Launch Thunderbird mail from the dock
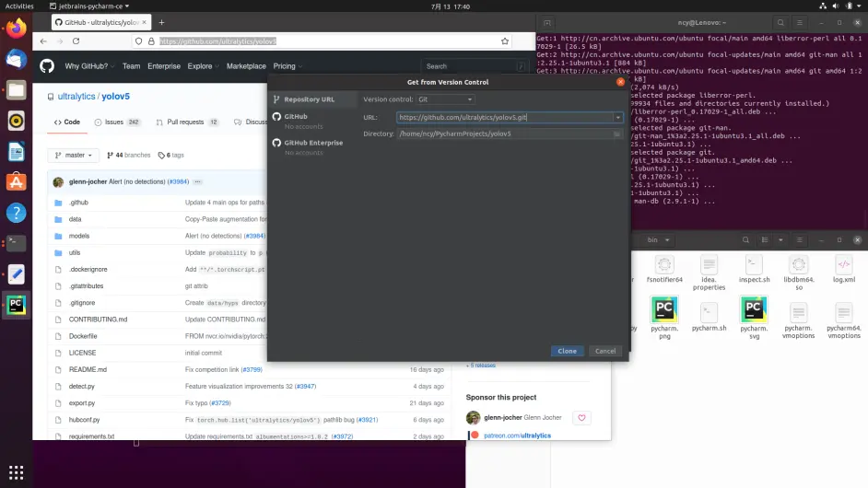The height and width of the screenshot is (488, 868). (16, 59)
